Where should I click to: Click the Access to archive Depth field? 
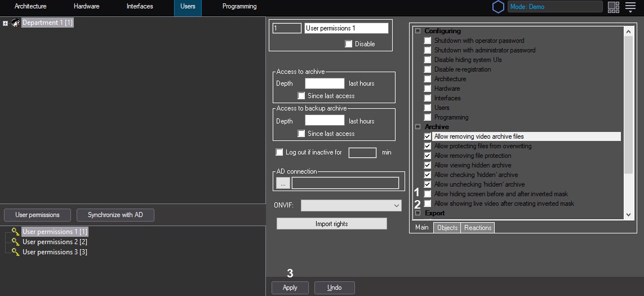click(x=324, y=83)
